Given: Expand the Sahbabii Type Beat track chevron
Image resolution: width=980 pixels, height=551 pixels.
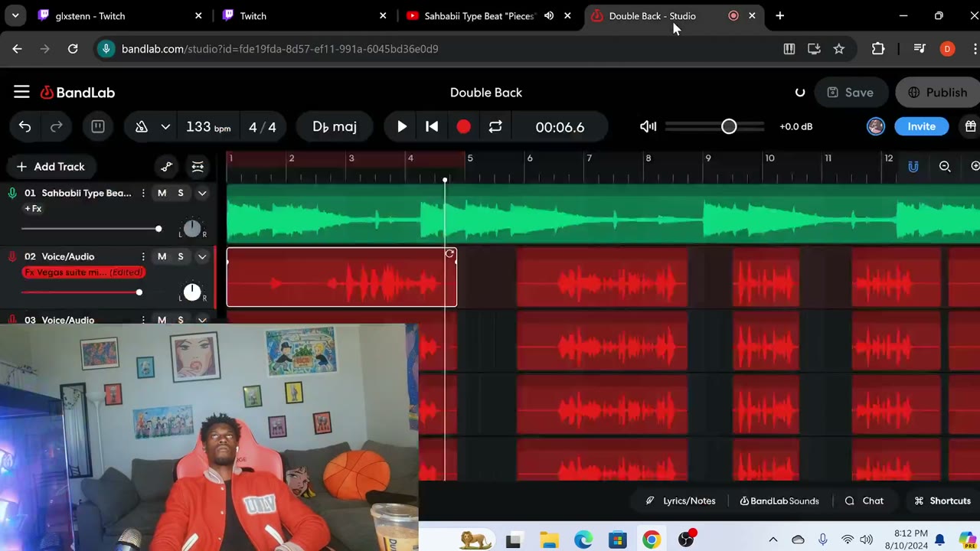Looking at the screenshot, I should pos(202,193).
